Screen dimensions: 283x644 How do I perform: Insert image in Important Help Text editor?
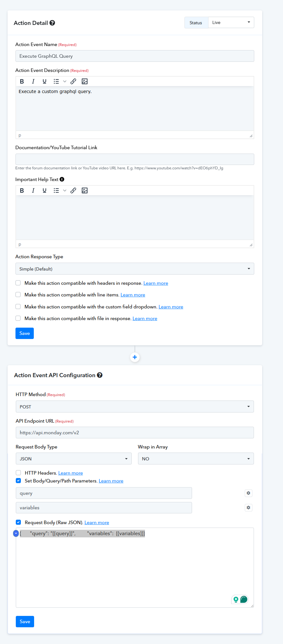(85, 190)
